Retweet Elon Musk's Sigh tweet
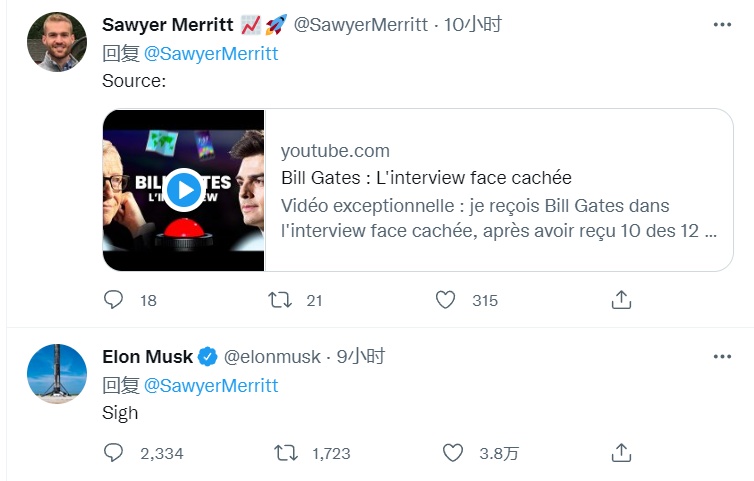This screenshot has width=754, height=481. click(x=286, y=453)
